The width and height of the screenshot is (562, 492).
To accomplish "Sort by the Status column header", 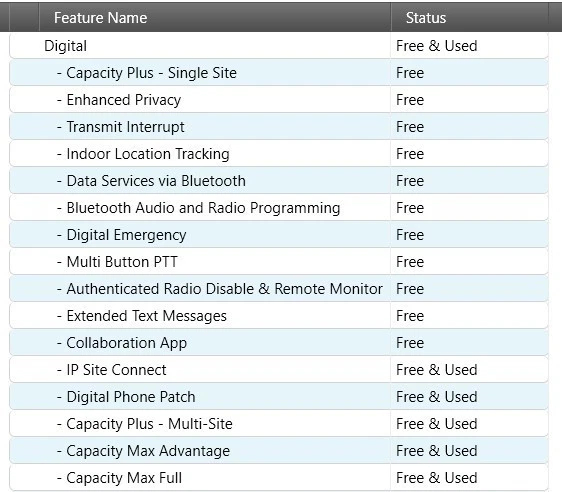I will 470,18.
